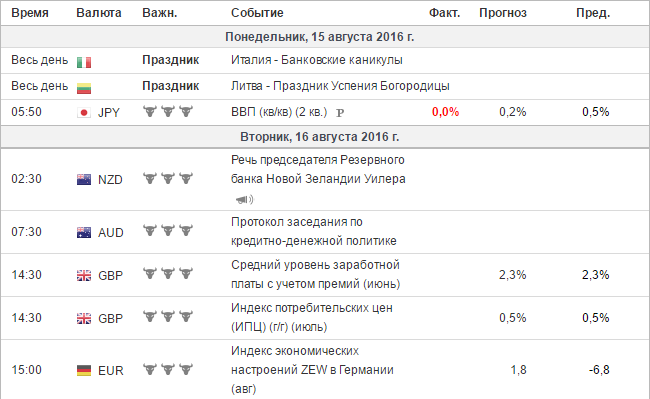Screen dimensions: 650x399
Task: Open ВВП (кв/кв) (2 кв.) event
Action: click(x=279, y=112)
